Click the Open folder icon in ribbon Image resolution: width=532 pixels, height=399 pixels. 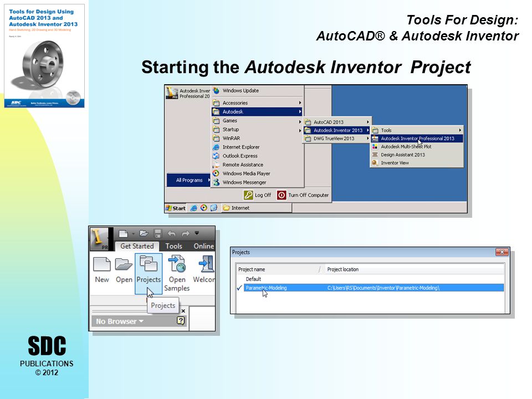(124, 270)
